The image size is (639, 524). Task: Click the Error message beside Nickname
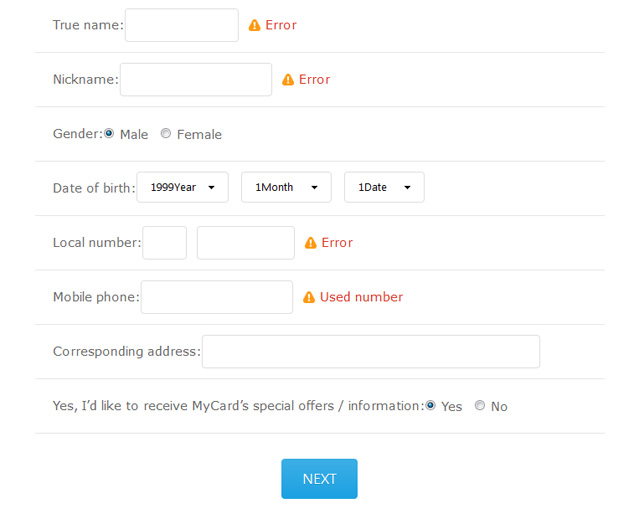point(314,79)
